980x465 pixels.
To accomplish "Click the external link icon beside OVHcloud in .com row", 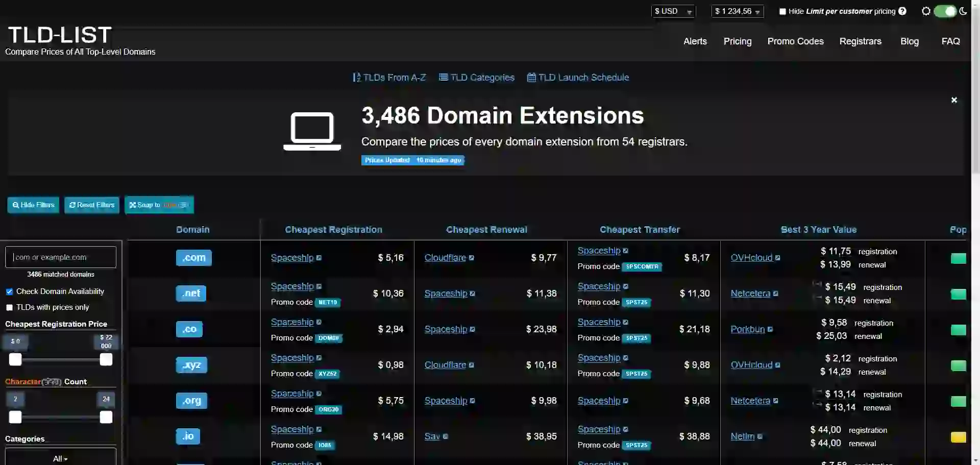I will click(x=777, y=258).
